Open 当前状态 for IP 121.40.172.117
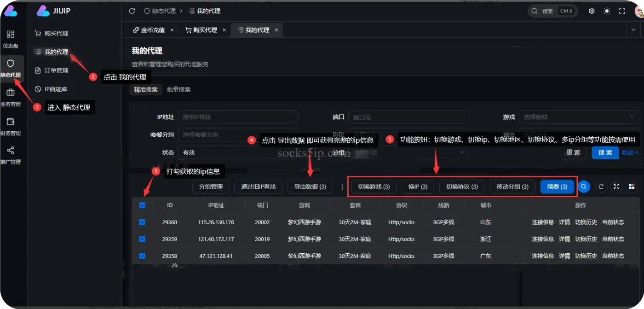Screen dimensions: 644x309 click(613, 239)
